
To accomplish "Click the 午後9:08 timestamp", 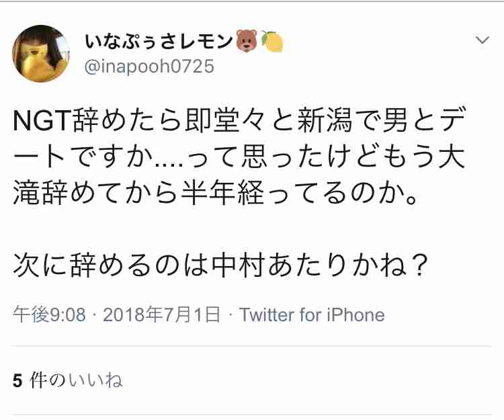I will (50, 314).
